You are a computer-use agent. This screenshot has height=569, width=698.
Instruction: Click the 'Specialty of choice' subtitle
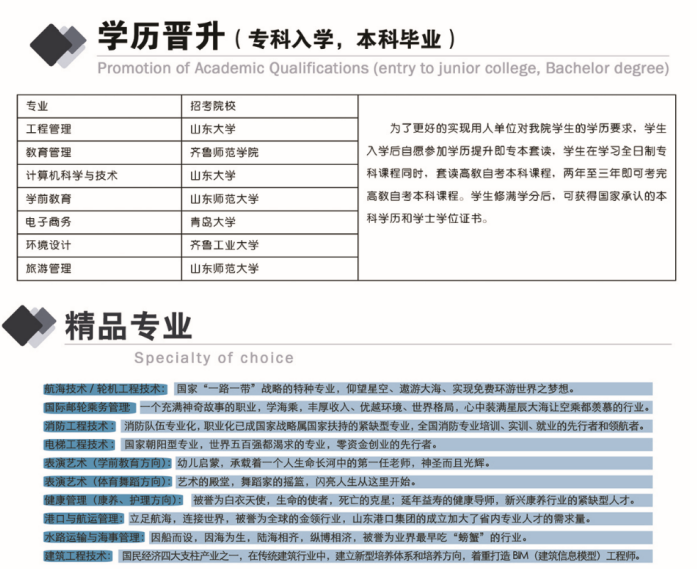[x=214, y=357]
